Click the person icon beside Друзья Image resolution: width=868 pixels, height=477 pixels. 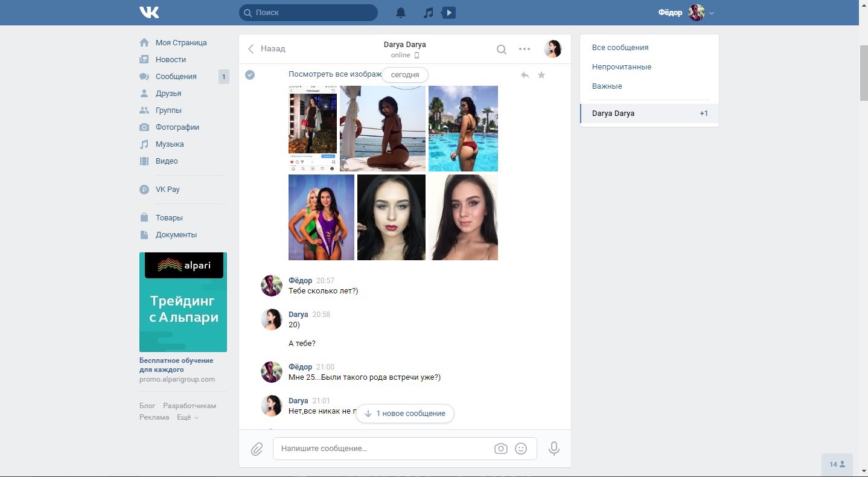[x=144, y=94]
